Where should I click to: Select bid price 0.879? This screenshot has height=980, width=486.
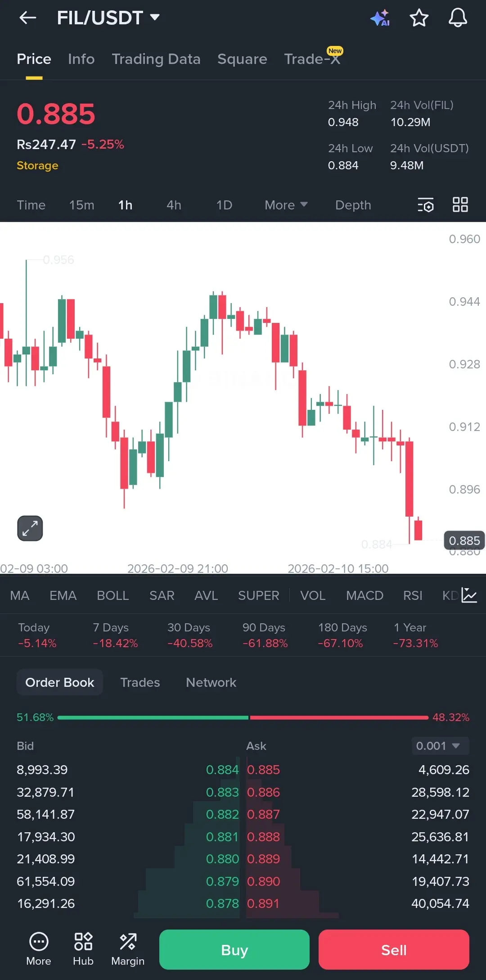coord(222,881)
